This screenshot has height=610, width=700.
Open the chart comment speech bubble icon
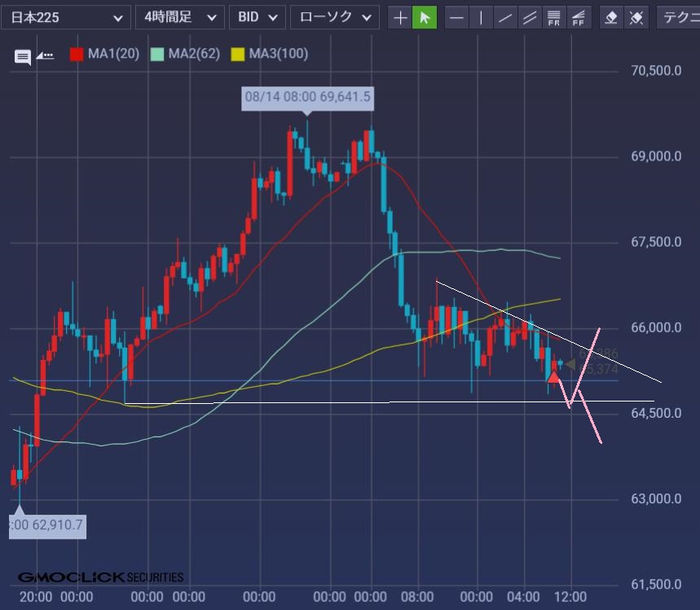tap(23, 57)
